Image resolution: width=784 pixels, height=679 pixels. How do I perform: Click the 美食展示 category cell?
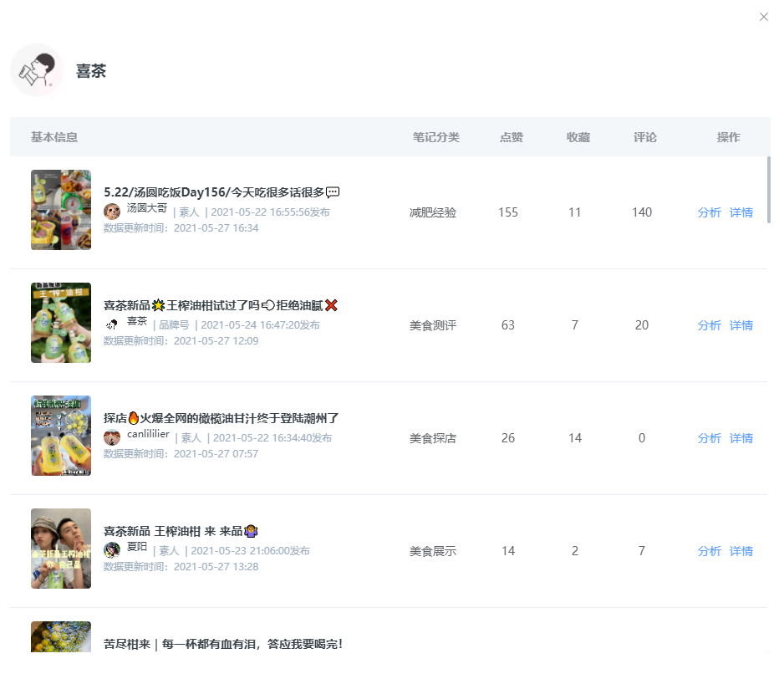(433, 551)
